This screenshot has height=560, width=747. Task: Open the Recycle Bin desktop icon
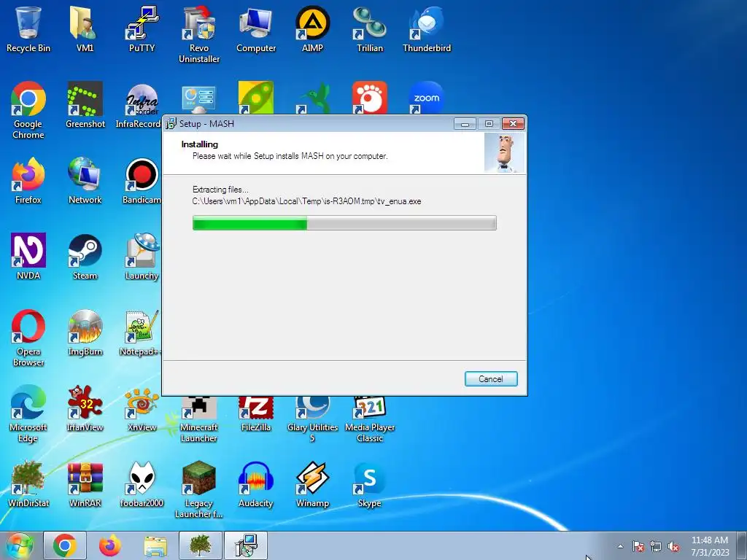click(x=28, y=28)
